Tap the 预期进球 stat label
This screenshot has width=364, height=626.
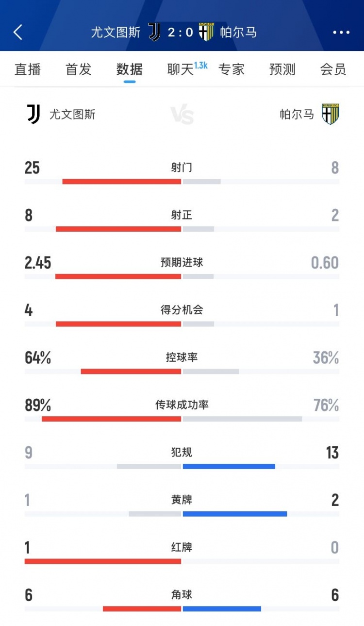(x=182, y=263)
